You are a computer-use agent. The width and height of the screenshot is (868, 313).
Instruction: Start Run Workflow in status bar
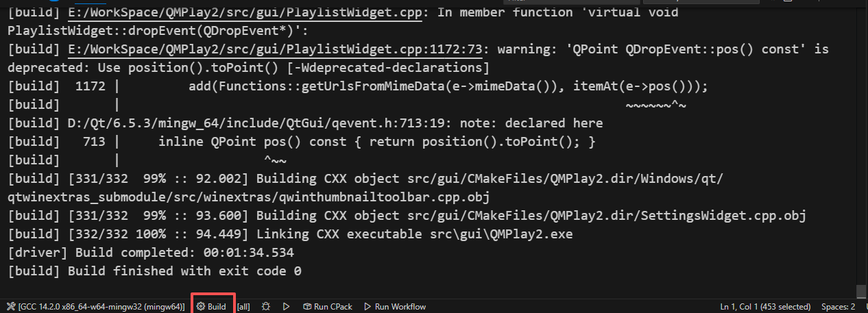394,307
